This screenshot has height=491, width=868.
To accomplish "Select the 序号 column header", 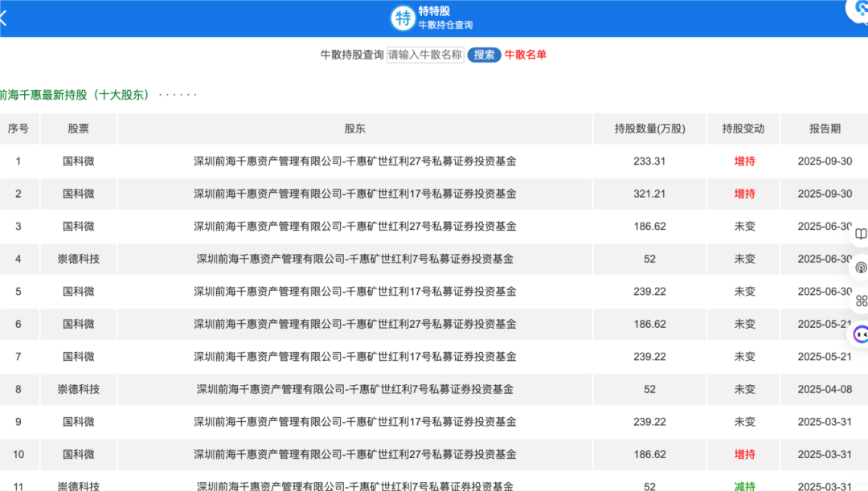I will (18, 129).
